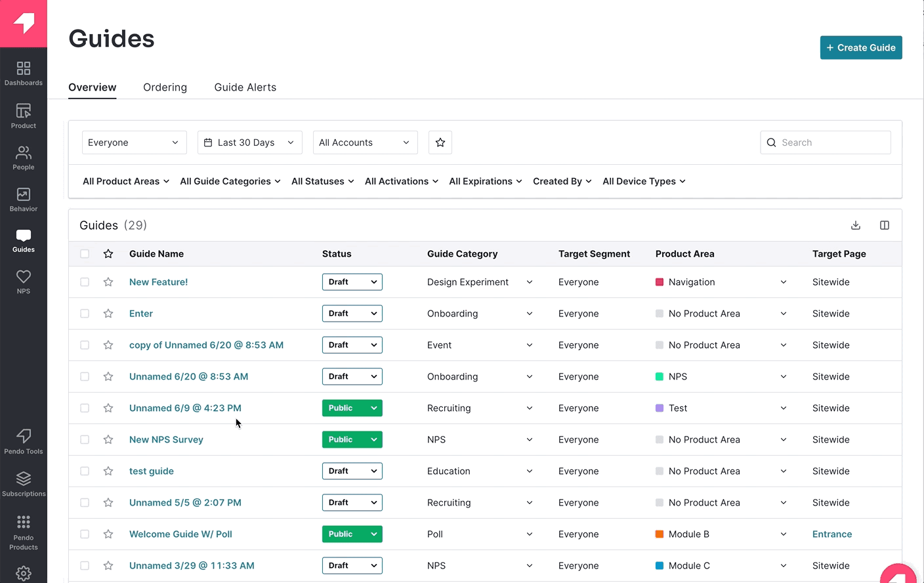The width and height of the screenshot is (924, 583).
Task: Open the All Expirations filter
Action: click(x=486, y=181)
